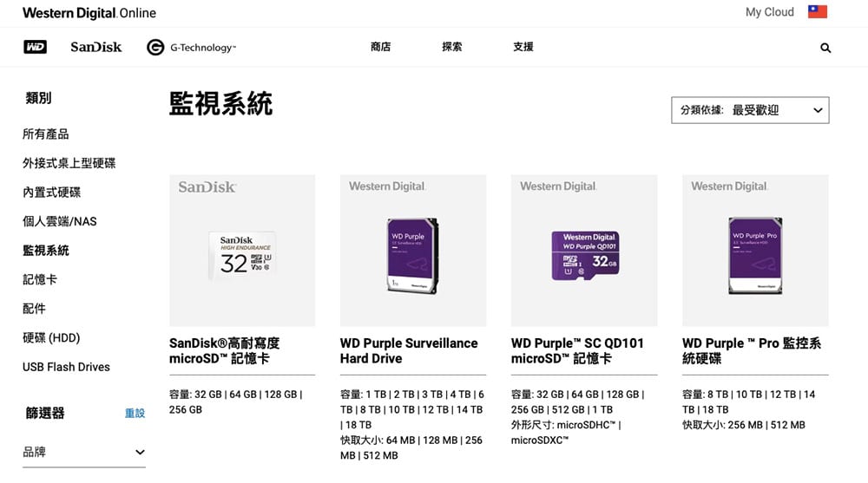This screenshot has height=483, width=868.
Task: Open SanDisk®高耐寫度 microSD 記憶卡 title
Action: coord(224,351)
